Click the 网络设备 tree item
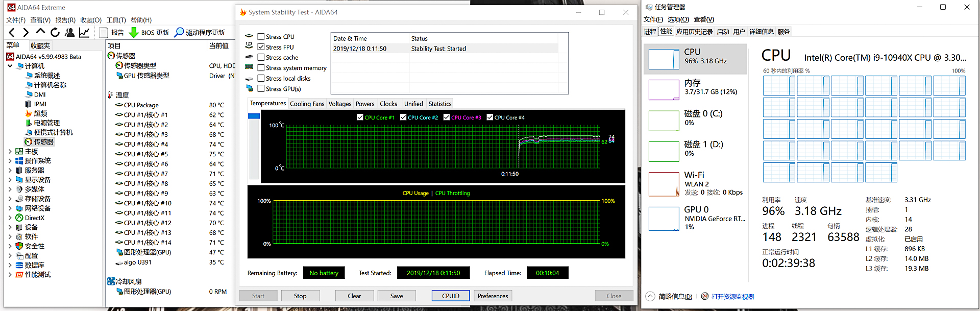 [33, 208]
